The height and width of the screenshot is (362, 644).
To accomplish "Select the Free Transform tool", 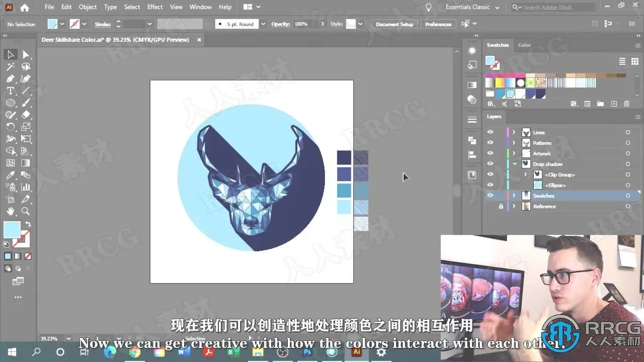I will pos(26,139).
